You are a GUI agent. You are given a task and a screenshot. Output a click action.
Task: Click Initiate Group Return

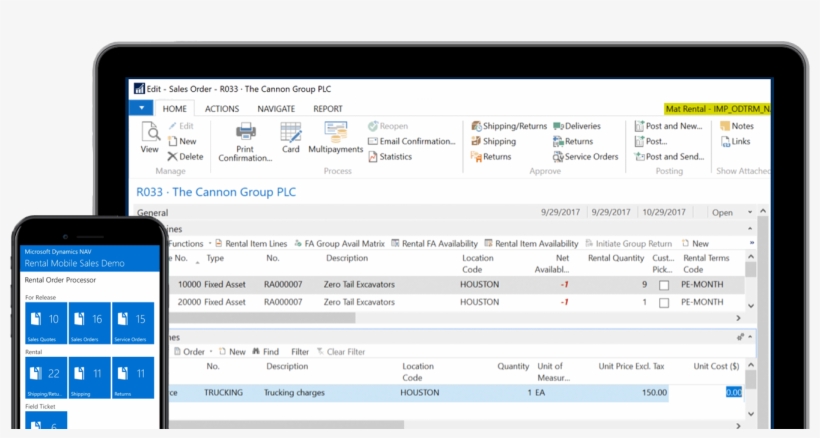pos(629,244)
